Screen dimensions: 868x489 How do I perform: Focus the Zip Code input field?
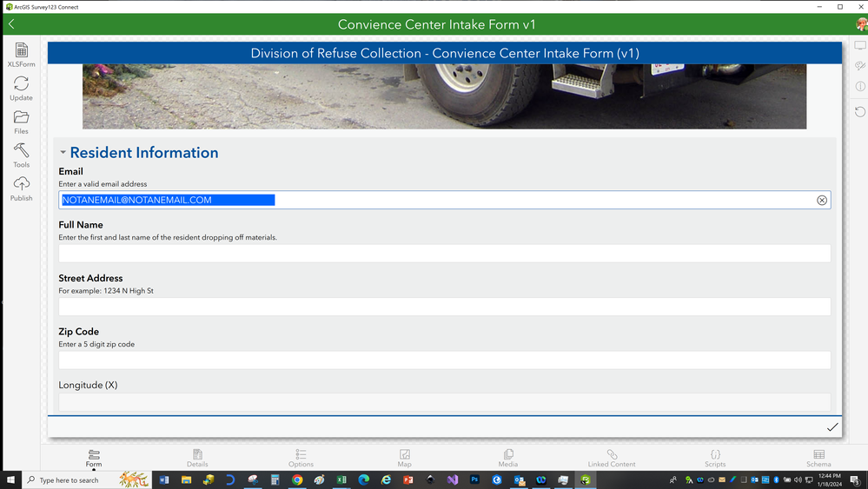click(x=445, y=360)
